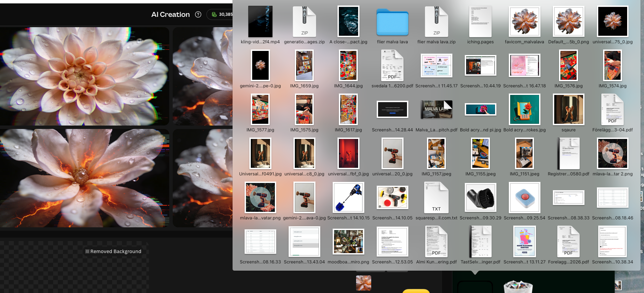Open Bold acry...rokes.jpg image
644x293 pixels.
coord(525,109)
